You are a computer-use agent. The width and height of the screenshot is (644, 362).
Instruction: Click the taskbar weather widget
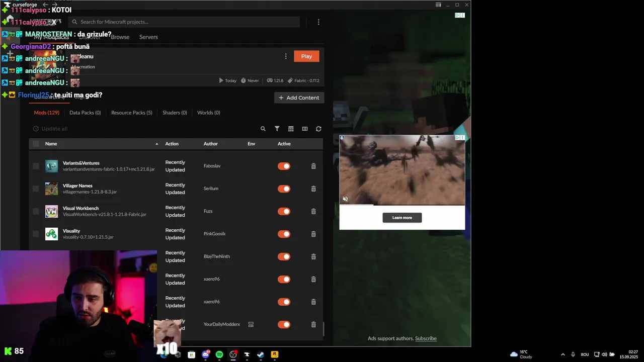point(521,354)
